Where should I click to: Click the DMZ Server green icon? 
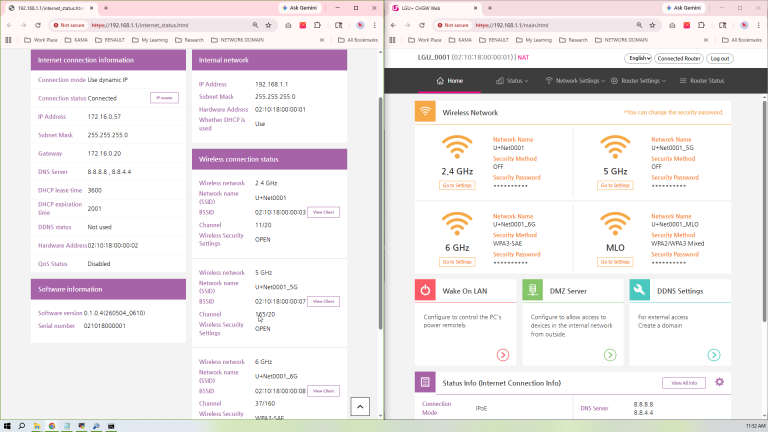(x=532, y=290)
